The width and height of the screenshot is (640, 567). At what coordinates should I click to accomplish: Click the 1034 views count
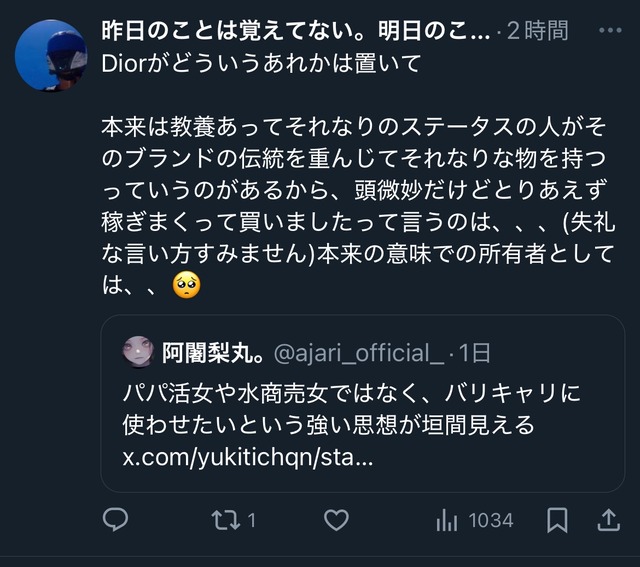pos(490,520)
